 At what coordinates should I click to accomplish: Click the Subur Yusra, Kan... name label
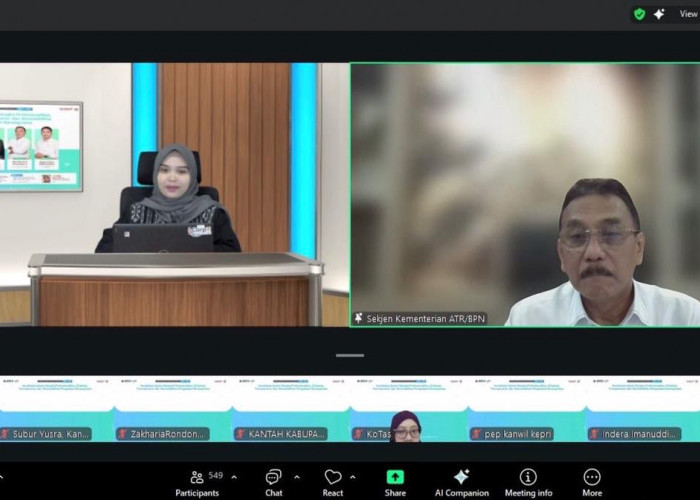click(x=51, y=434)
